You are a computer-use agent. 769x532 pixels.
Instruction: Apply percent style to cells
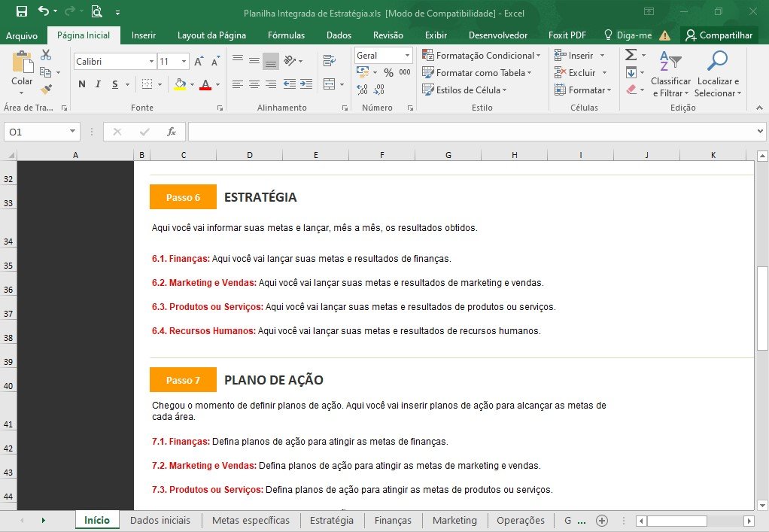coord(388,72)
